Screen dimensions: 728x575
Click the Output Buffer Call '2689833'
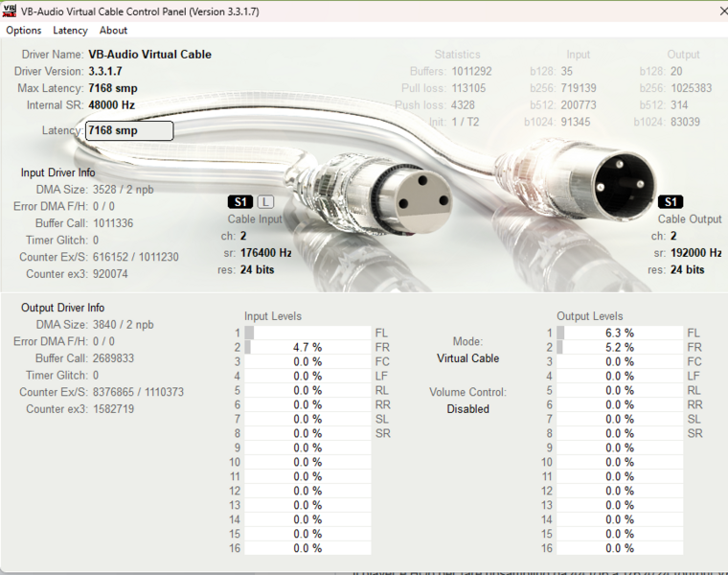tap(113, 358)
